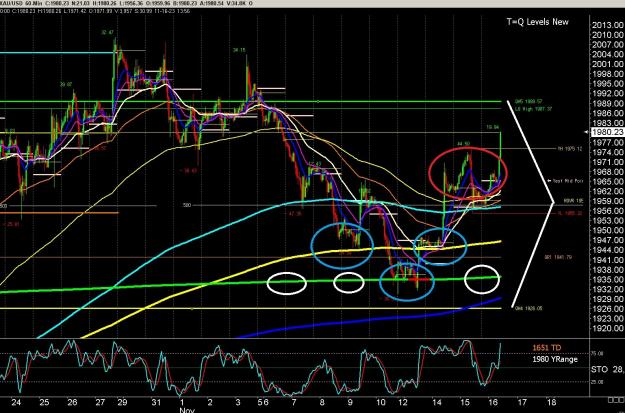The width and height of the screenshot is (625, 413).
Task: Click 1974.00 on the price axis
Action: pyautogui.click(x=608, y=152)
